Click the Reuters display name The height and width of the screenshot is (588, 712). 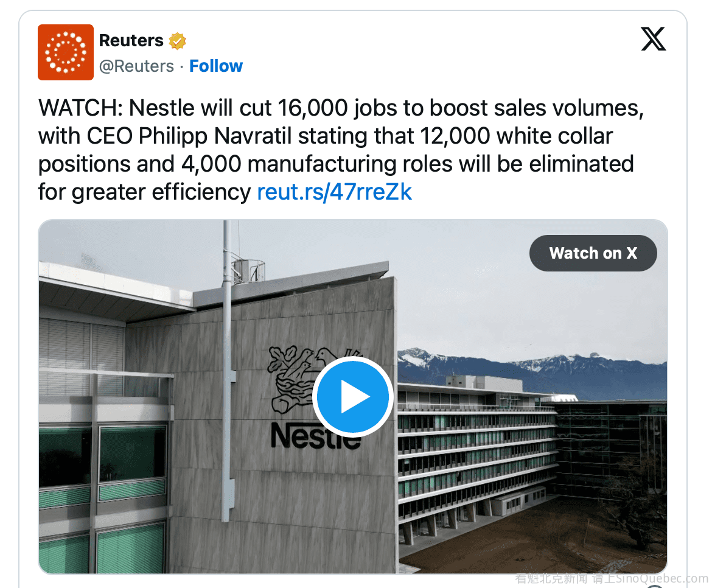(131, 41)
